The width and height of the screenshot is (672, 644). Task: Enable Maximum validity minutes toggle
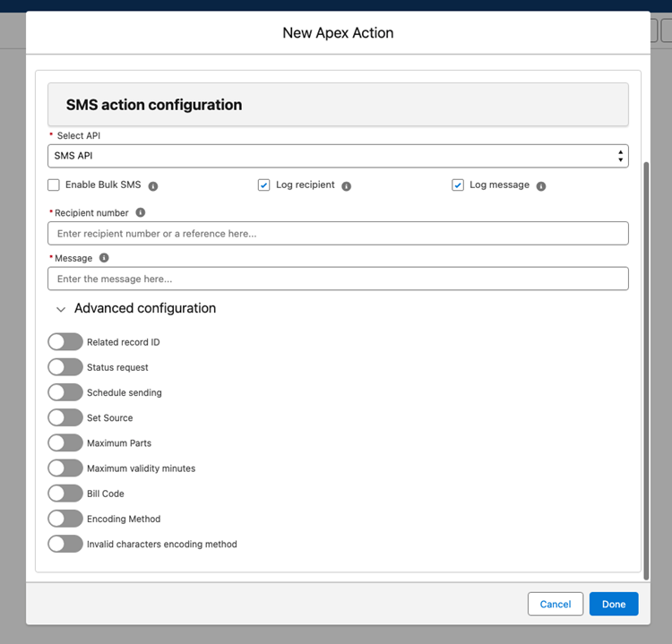tap(65, 468)
